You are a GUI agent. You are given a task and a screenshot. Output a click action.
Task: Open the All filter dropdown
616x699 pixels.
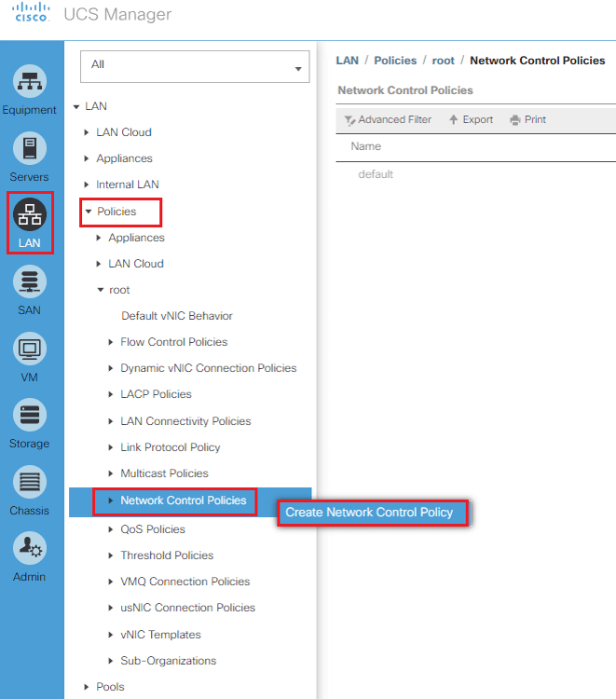(x=195, y=66)
